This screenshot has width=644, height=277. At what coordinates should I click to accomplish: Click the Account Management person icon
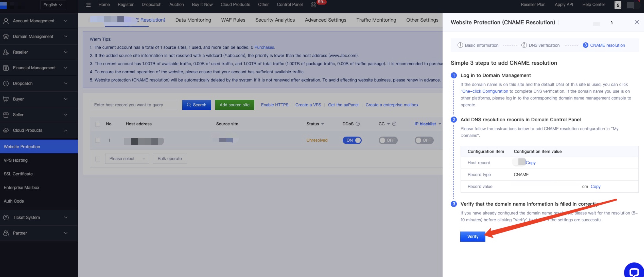6,21
